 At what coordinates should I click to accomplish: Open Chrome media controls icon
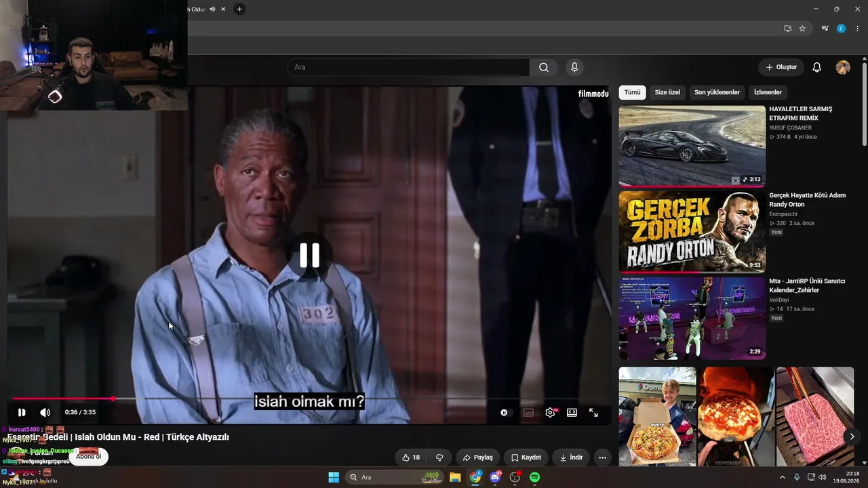point(825,28)
